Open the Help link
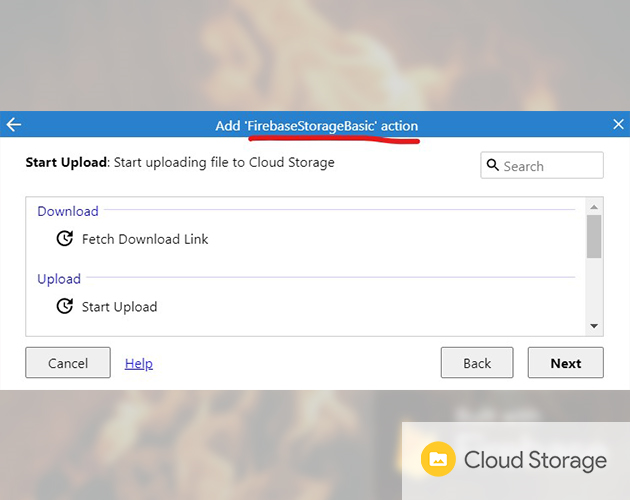 tap(139, 363)
